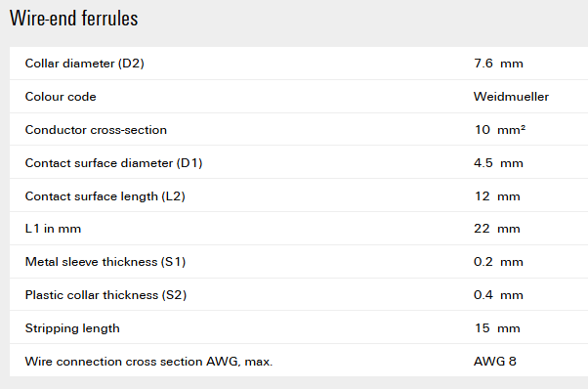Viewport: 588px width, 389px height.
Task: Click the 10 mm² cross-section value
Action: tap(500, 130)
